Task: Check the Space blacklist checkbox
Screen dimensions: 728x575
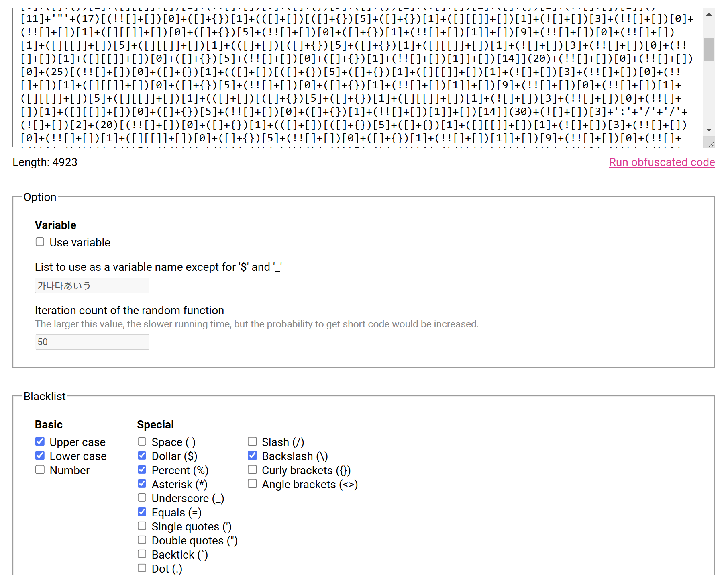Action: point(142,441)
